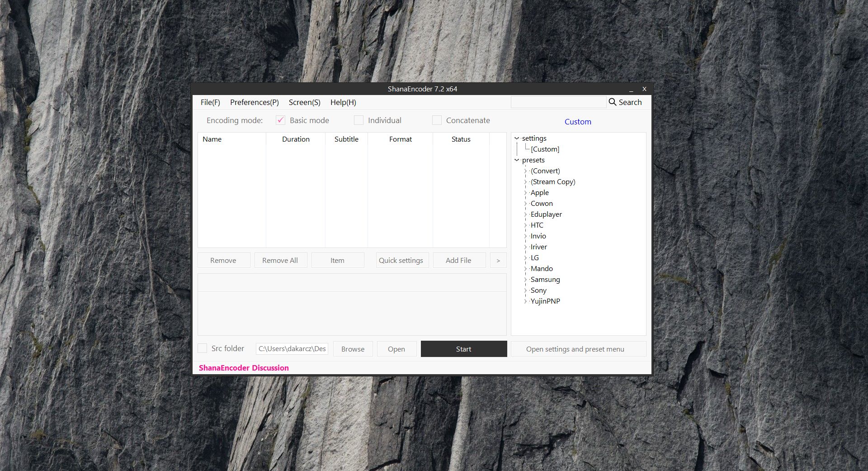Click the '>' more options button
This screenshot has width=868, height=471.
498,261
